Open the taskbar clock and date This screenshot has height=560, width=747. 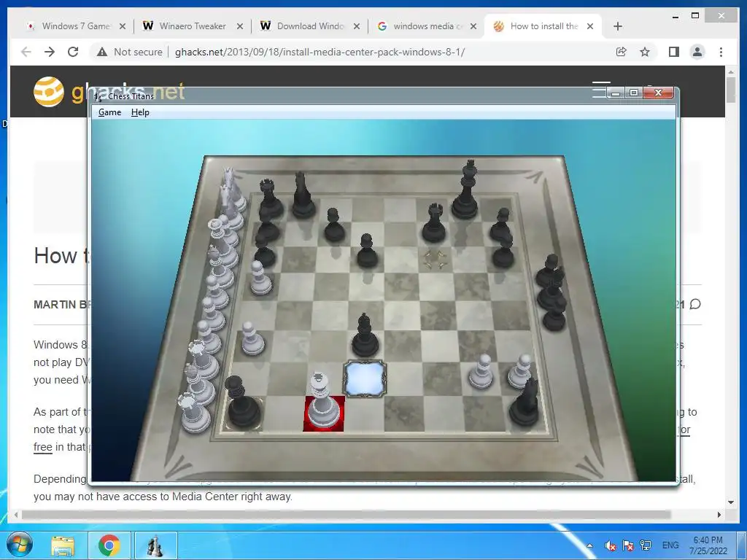pos(708,545)
